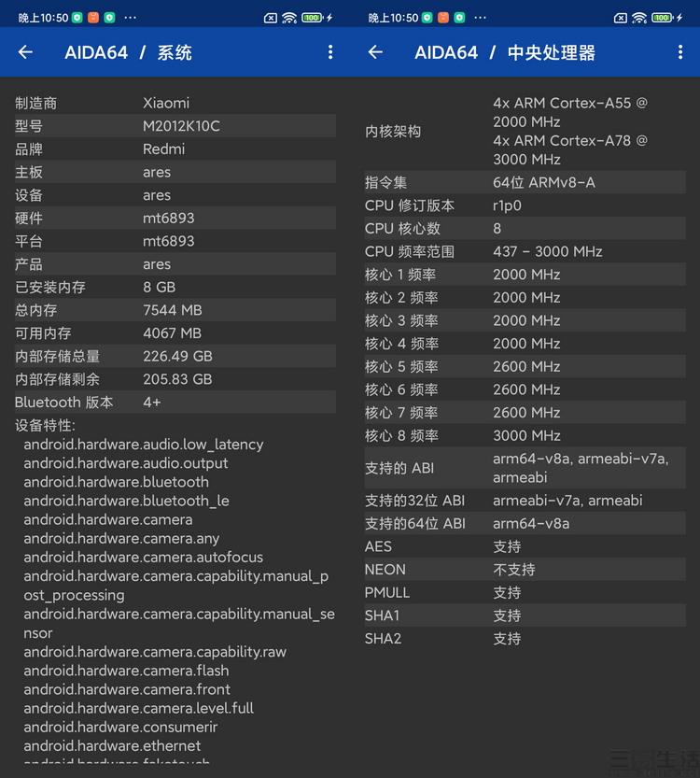This screenshot has width=700, height=778.
Task: Go back from the AIDA64 中央处理器 screen
Action: (x=375, y=52)
